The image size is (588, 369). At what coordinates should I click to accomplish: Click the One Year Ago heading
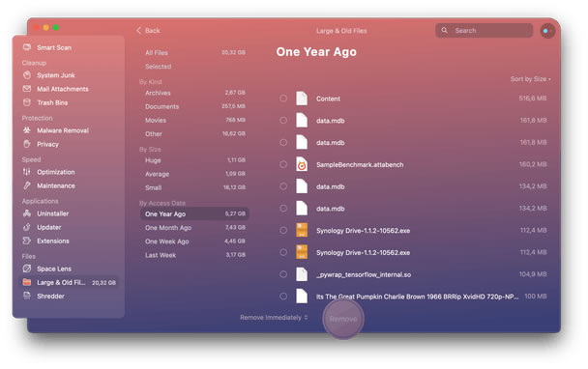click(316, 52)
